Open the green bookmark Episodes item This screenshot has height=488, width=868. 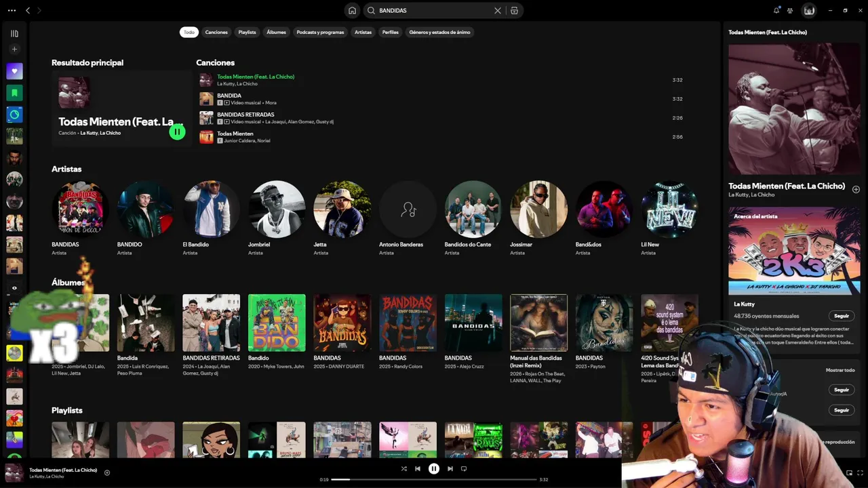click(14, 93)
